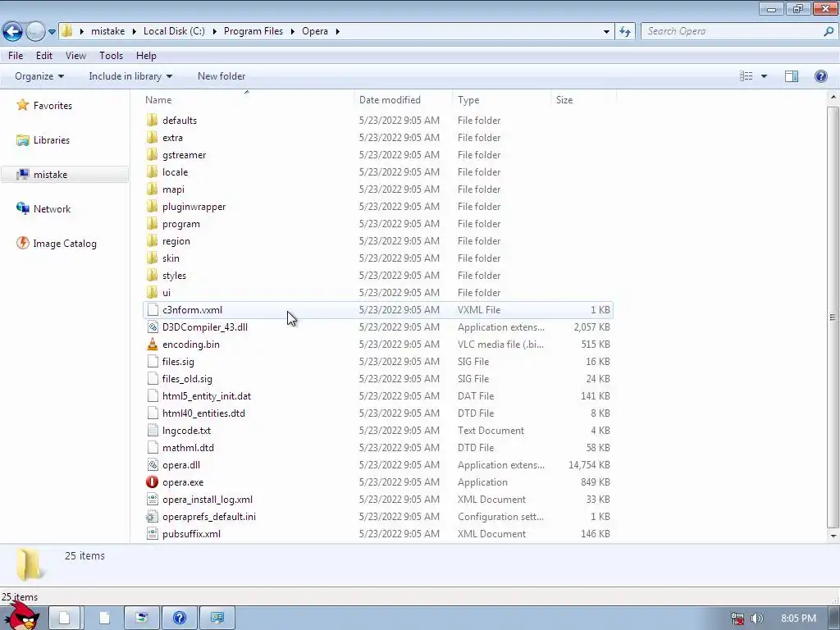
Task: Click the change view icon
Action: click(x=746, y=76)
